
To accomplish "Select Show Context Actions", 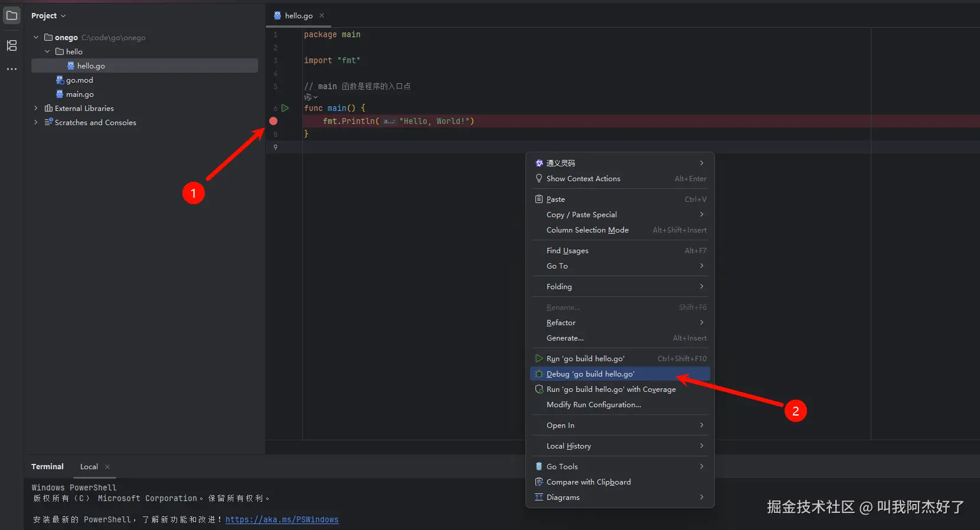I will [620, 178].
